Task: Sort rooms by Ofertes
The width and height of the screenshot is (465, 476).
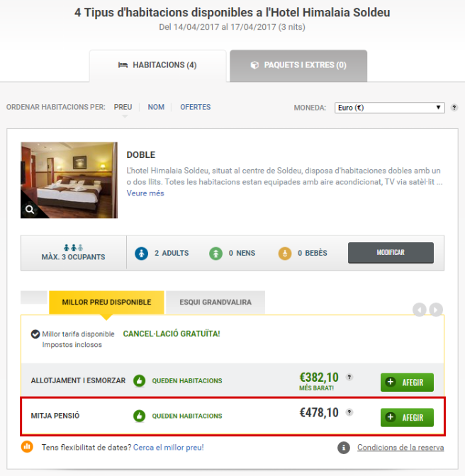Action: point(195,107)
